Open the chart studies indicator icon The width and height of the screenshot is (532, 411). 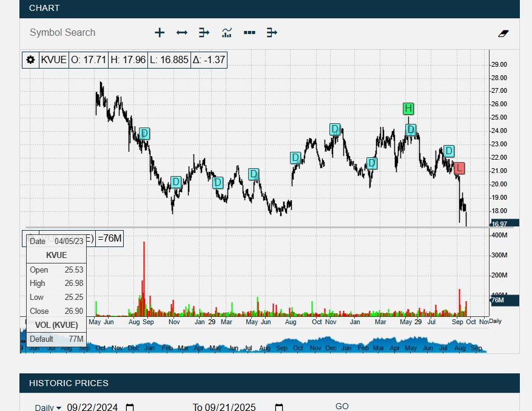point(227,33)
